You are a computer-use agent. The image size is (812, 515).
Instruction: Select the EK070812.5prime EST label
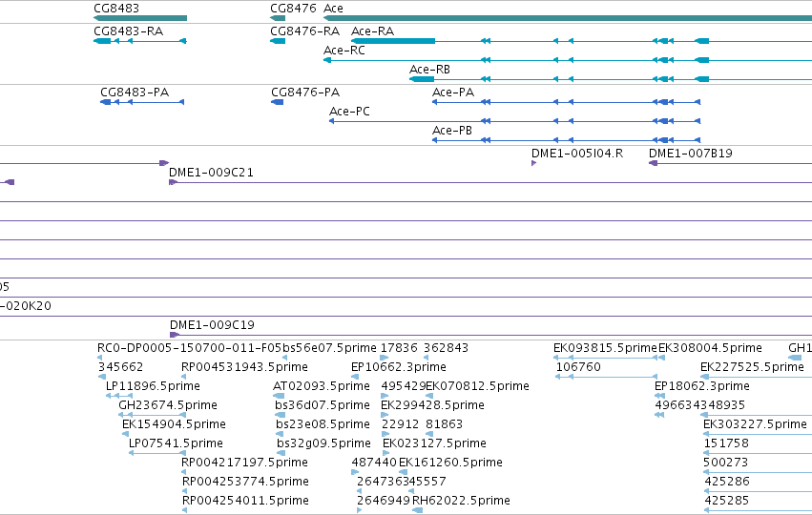tap(477, 386)
